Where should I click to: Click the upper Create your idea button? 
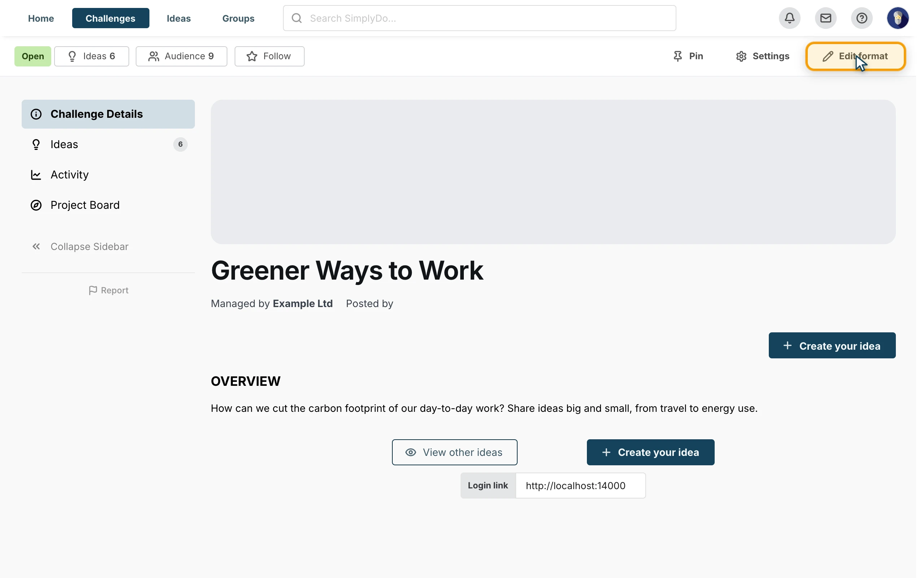click(x=832, y=346)
